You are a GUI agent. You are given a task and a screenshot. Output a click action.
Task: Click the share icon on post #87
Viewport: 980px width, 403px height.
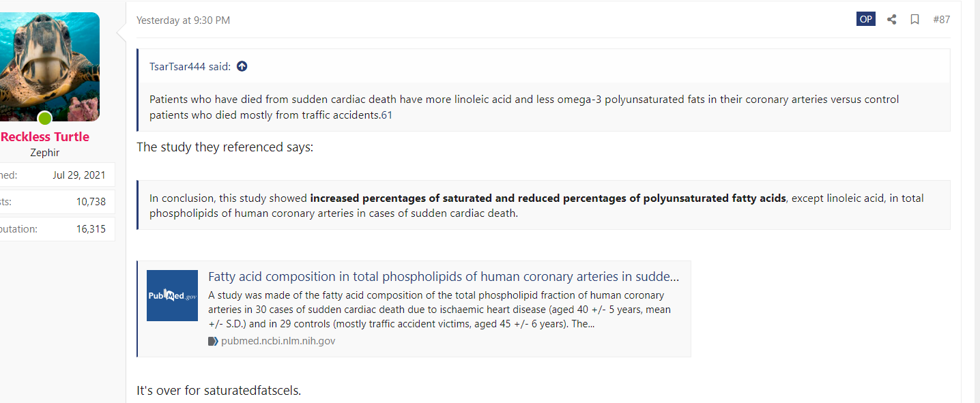tap(891, 19)
